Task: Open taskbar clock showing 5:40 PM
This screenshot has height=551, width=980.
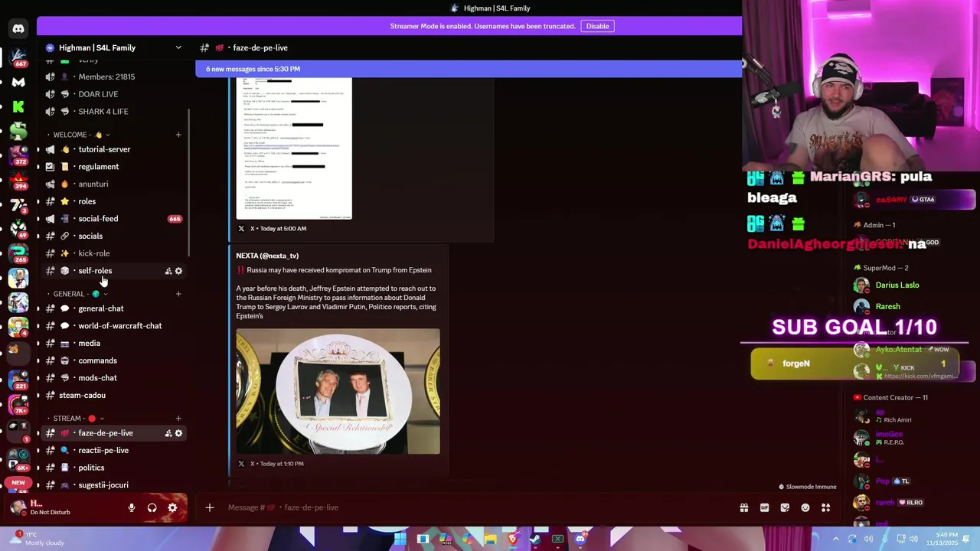Action: coord(942,539)
